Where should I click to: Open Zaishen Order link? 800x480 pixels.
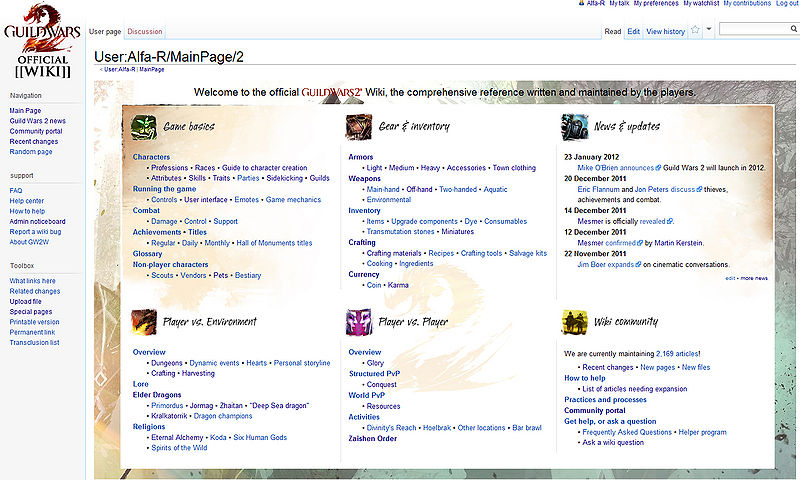[x=372, y=438]
